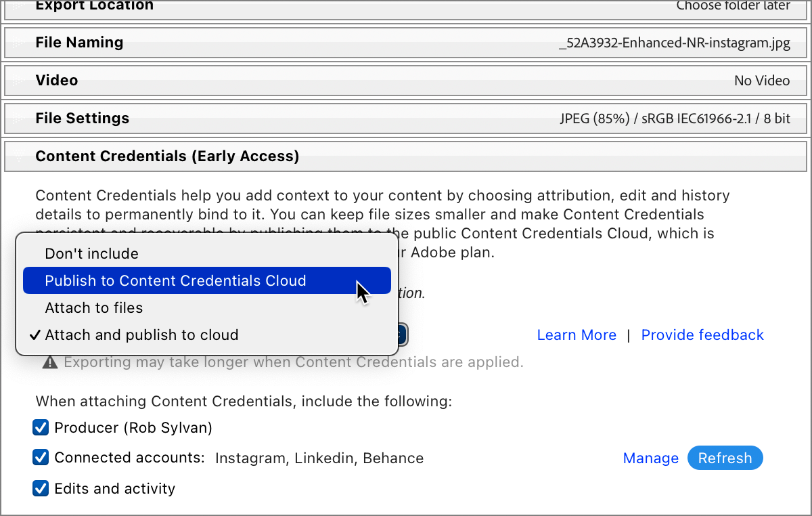Screen dimensions: 812x516
Task: Open the Learn More link
Action: click(577, 335)
